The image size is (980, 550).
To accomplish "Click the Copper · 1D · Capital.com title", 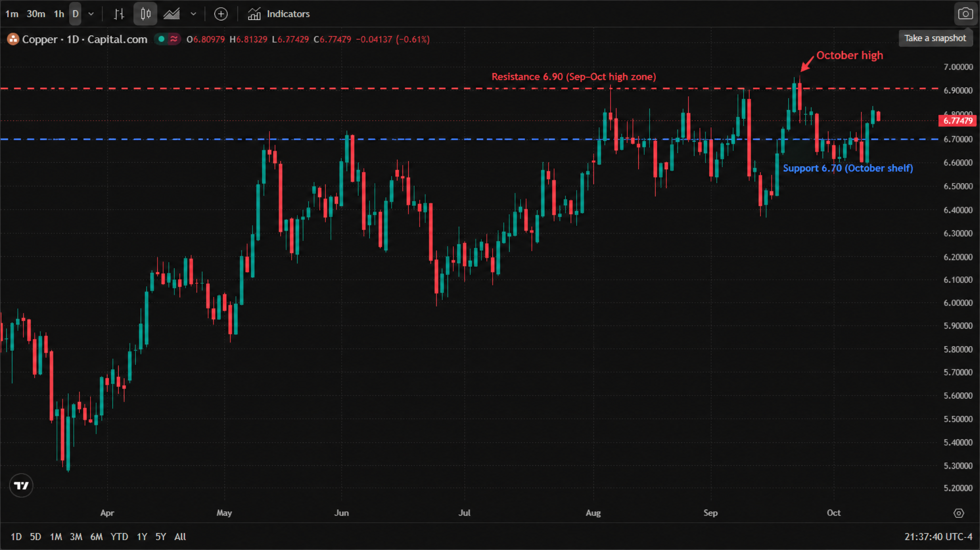I will pos(85,39).
